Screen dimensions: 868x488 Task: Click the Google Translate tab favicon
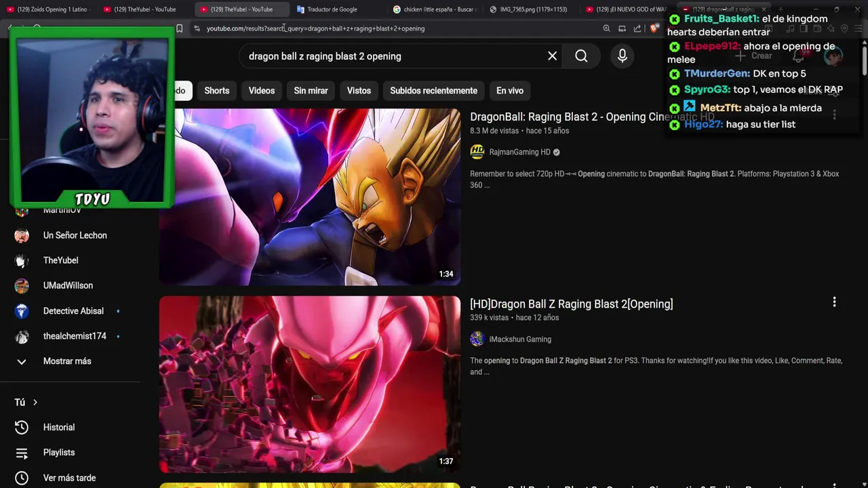coord(300,9)
